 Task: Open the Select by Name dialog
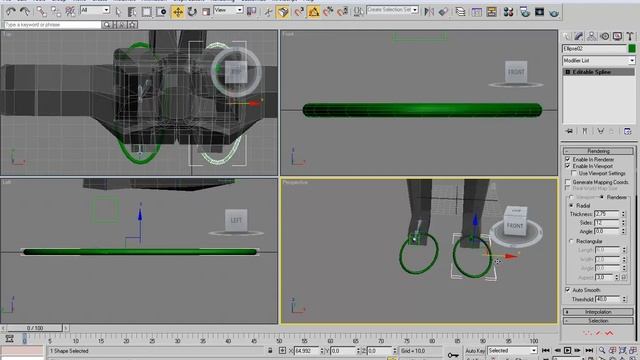point(132,11)
